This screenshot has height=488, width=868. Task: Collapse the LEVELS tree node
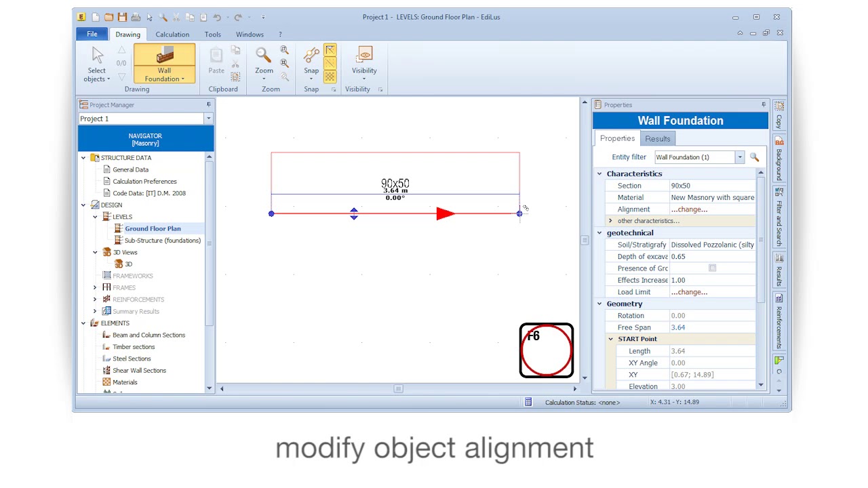point(96,217)
